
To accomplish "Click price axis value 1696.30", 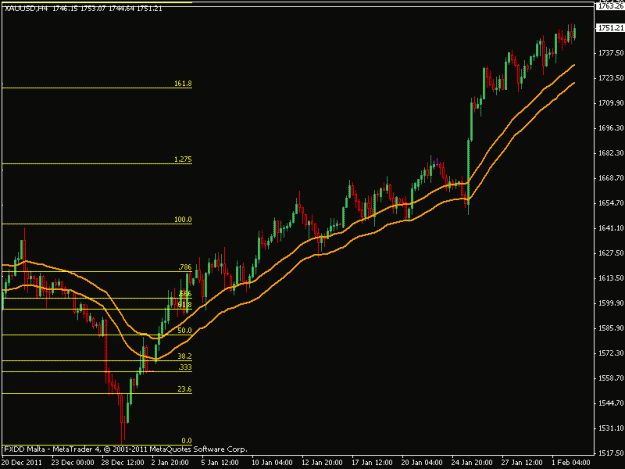I will (611, 128).
